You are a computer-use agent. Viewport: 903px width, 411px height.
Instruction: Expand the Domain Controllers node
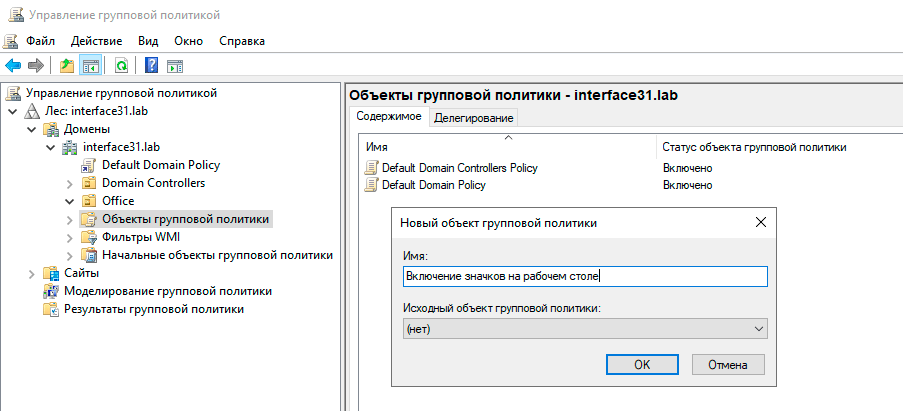(69, 183)
